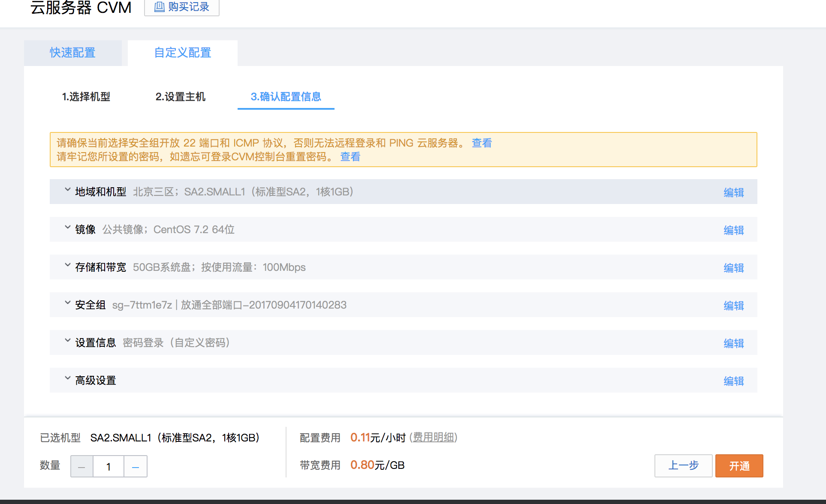Viewport: 826px width, 504px height.
Task: Click the orange 开通 button
Action: click(x=739, y=466)
